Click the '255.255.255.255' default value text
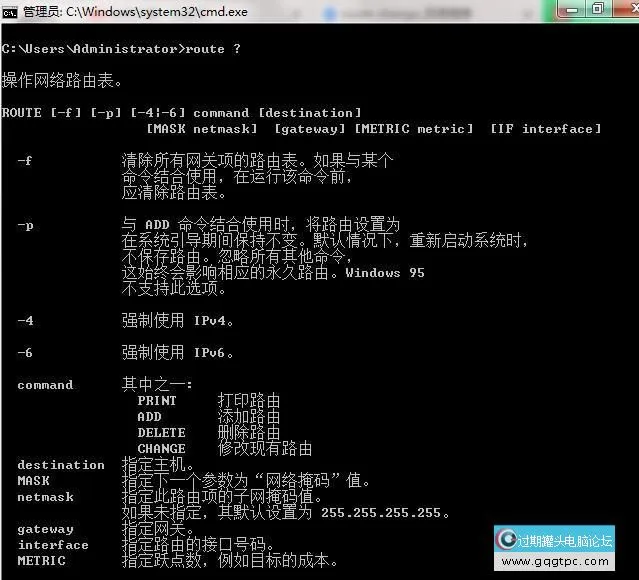Screen dimensions: 639x580 click(x=381, y=513)
